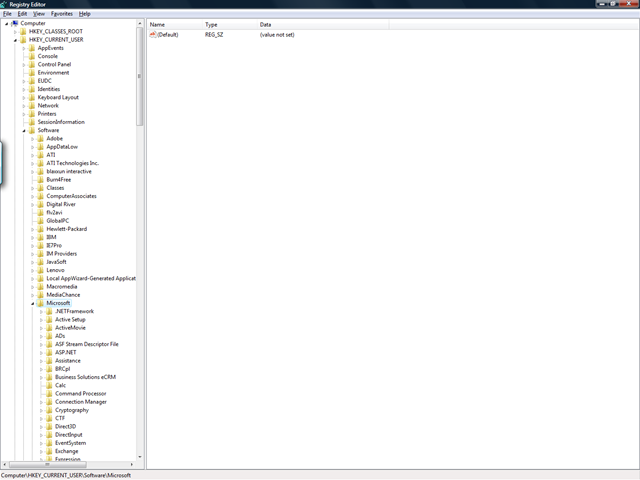
Task: Click the Data column header
Action: point(323,24)
